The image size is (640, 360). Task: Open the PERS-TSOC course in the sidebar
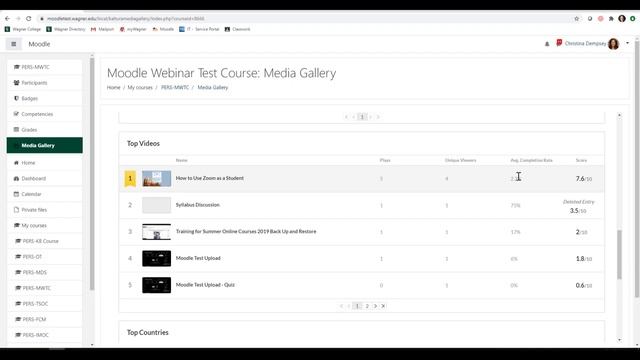[x=44, y=304]
